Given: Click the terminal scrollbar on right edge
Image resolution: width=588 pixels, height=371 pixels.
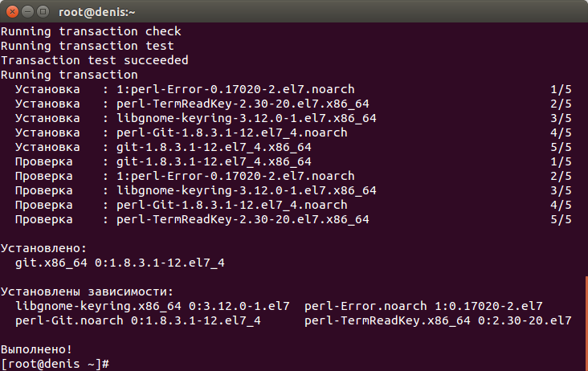Looking at the screenshot, I should (586, 323).
